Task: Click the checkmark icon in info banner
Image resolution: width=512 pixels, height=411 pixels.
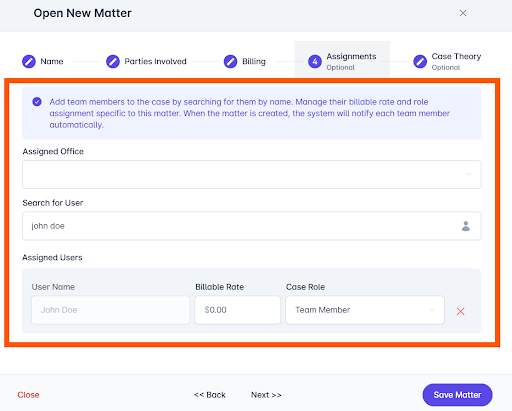Action: pyautogui.click(x=37, y=102)
